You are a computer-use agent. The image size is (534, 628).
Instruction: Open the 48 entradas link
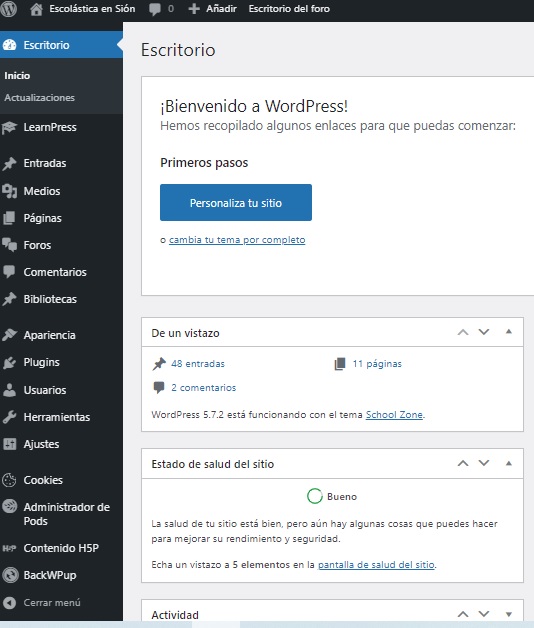pos(198,364)
